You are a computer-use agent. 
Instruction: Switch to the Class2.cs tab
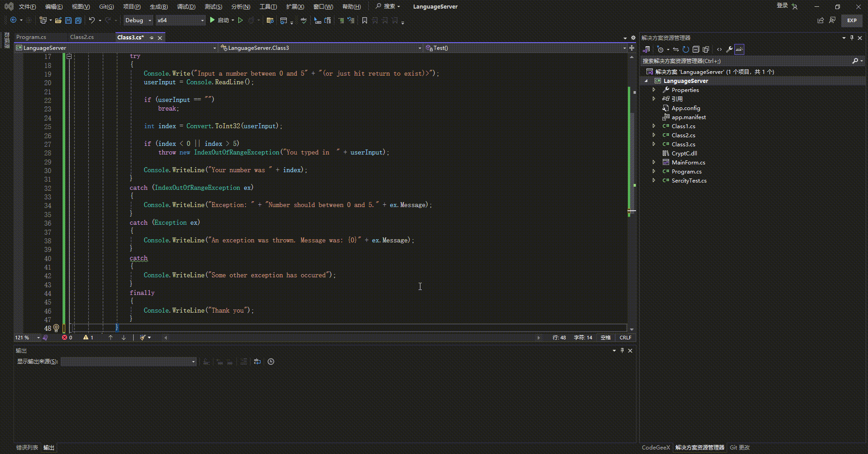(x=82, y=37)
